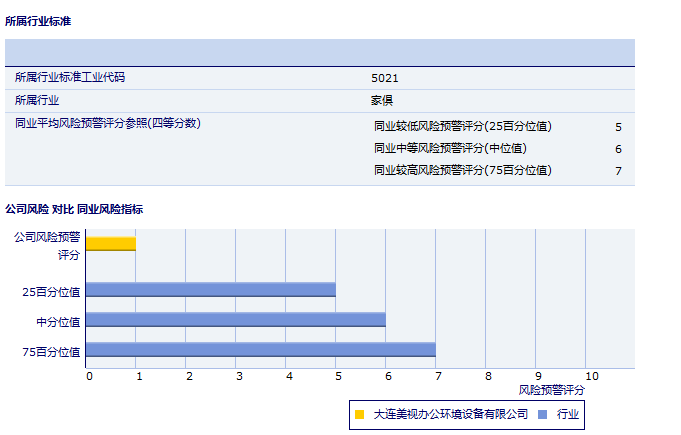Select 同业较低风险预警评分(25百分位值) text
Screen dimensions: 681x435
462,126
